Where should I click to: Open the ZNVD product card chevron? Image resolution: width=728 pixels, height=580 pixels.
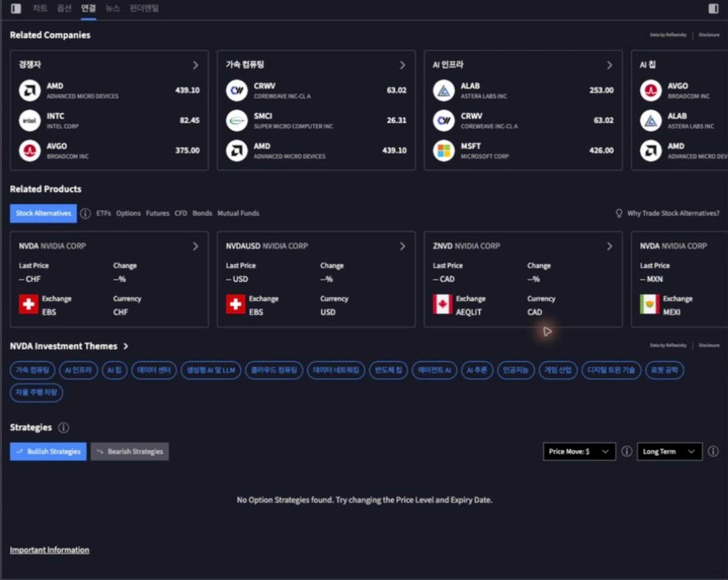coord(609,246)
